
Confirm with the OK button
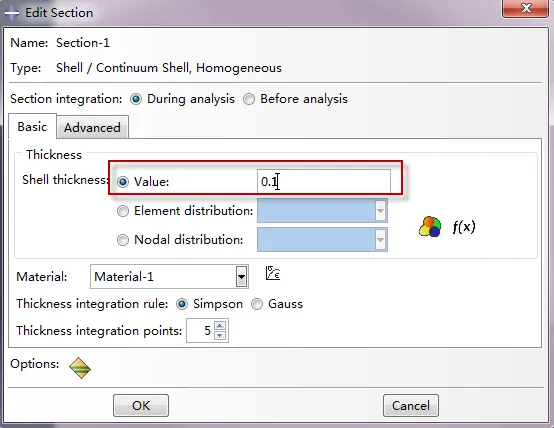click(x=141, y=405)
